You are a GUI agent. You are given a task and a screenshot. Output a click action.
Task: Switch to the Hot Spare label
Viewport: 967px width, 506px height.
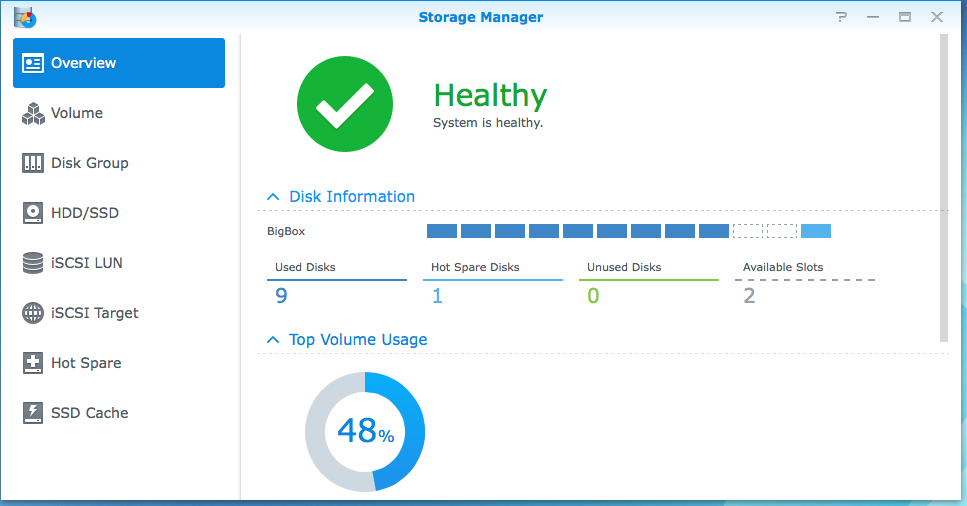point(86,363)
